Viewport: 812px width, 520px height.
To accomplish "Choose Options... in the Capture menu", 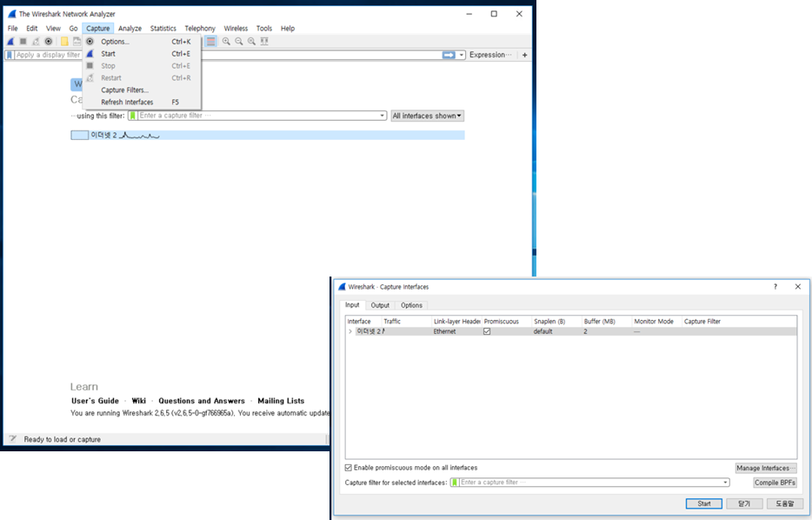I will [x=142, y=42].
